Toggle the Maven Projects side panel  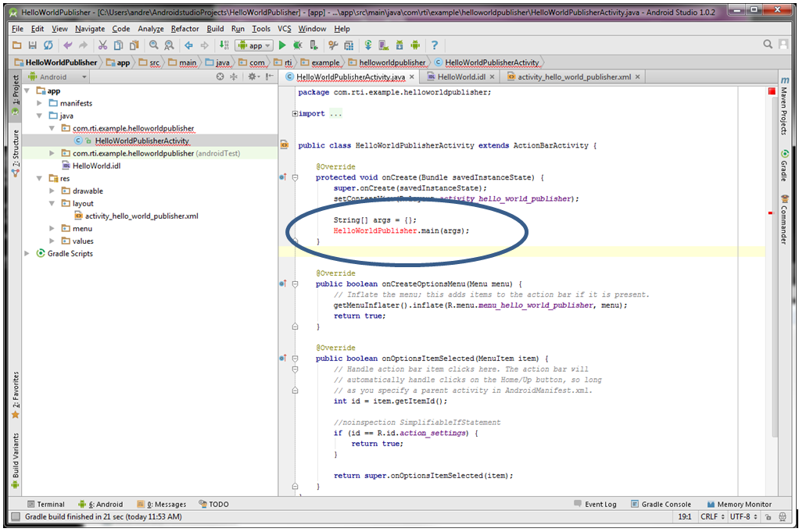pos(784,106)
